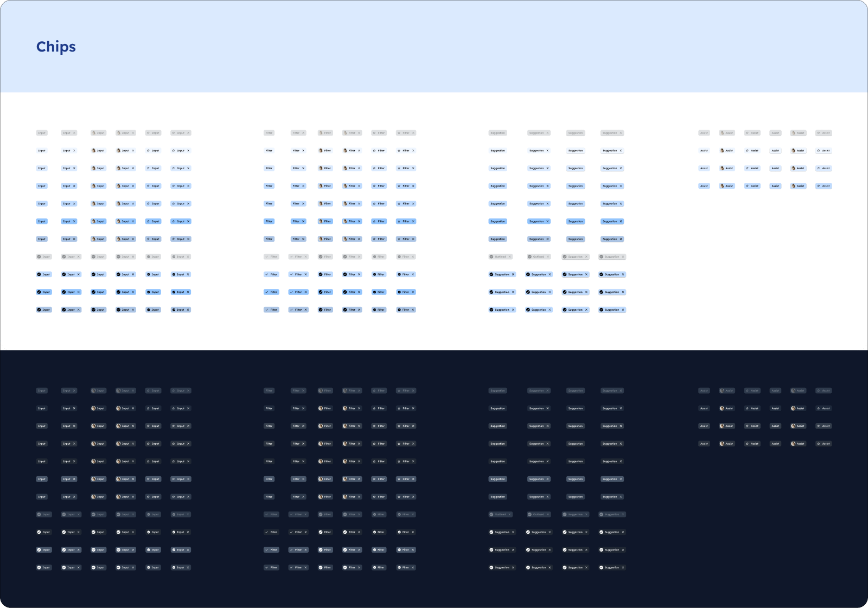The height and width of the screenshot is (608, 868).
Task: Click close X on disabled light star Filter chip
Action: 413,133
